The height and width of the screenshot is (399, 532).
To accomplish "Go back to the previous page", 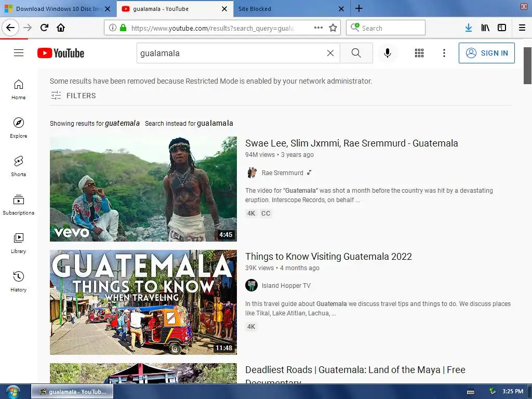I will 10,28.
